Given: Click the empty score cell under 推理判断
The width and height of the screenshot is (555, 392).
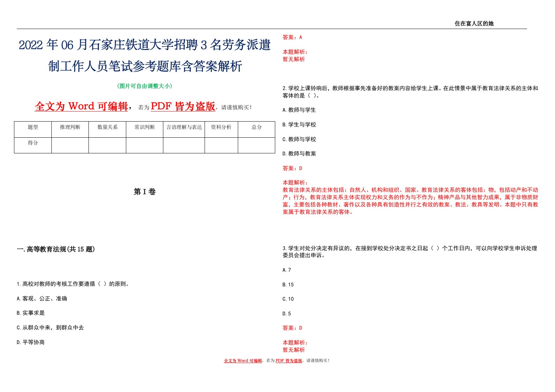Looking at the screenshot, I should 70,145.
